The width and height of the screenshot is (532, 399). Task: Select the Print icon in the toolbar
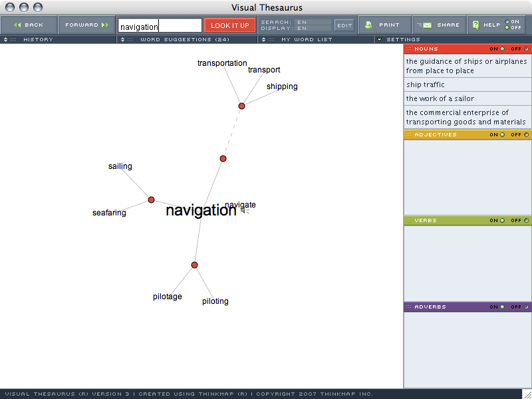(368, 25)
